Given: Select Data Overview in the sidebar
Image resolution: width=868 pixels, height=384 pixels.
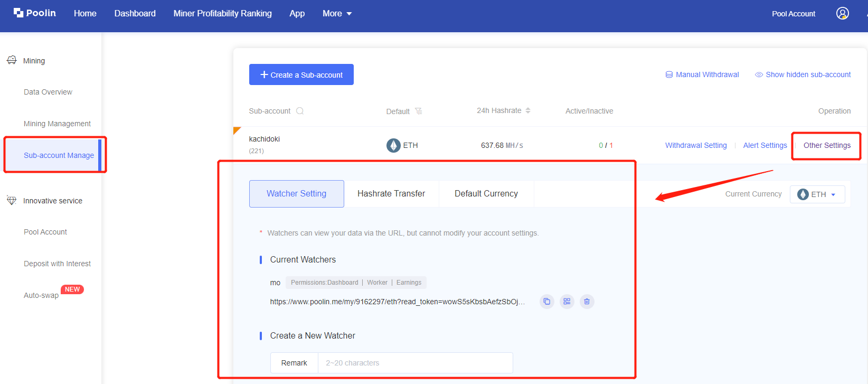Looking at the screenshot, I should click(x=48, y=92).
